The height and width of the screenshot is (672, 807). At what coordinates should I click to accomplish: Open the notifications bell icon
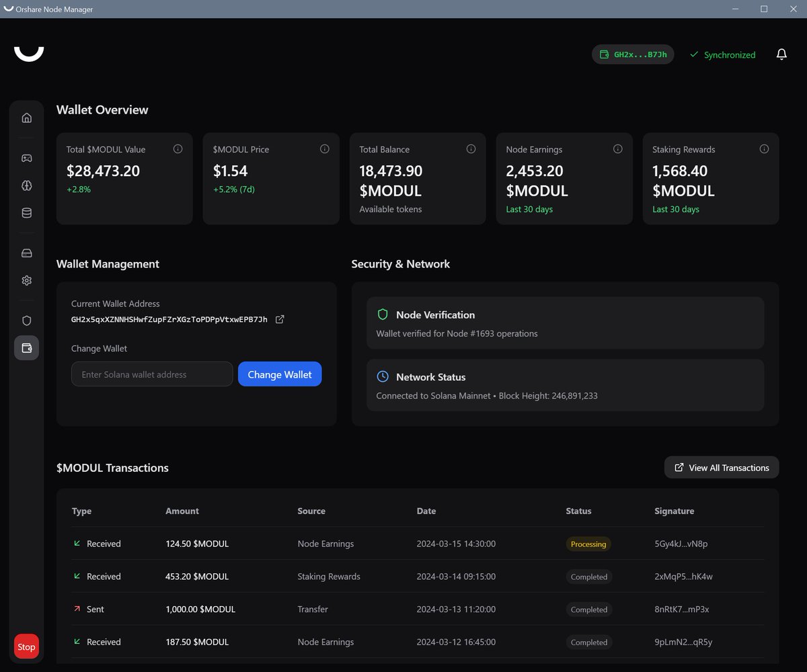click(x=781, y=54)
